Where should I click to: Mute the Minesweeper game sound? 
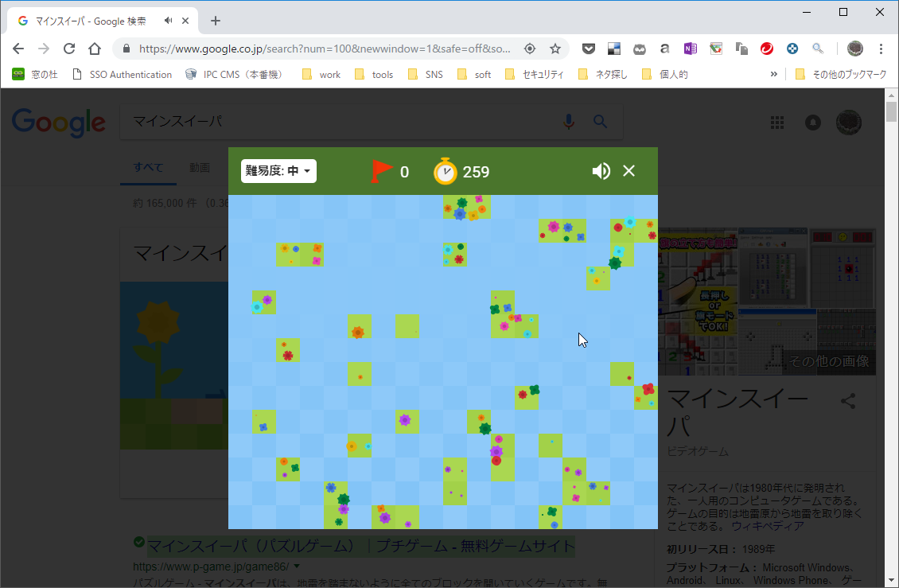coord(601,171)
